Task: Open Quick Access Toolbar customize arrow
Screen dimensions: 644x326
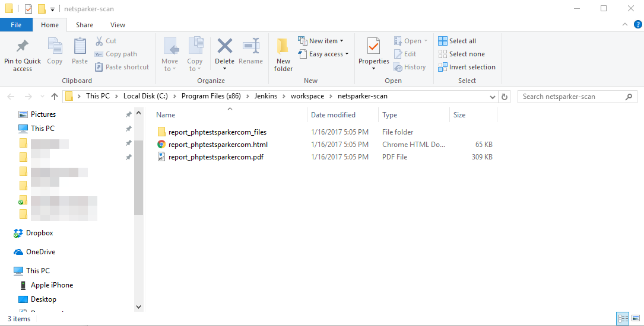Action: pos(53,9)
